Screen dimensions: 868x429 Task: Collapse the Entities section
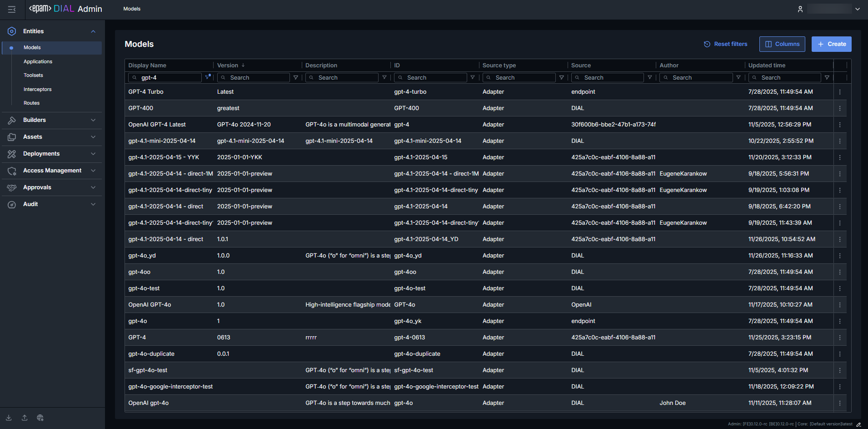(x=93, y=31)
